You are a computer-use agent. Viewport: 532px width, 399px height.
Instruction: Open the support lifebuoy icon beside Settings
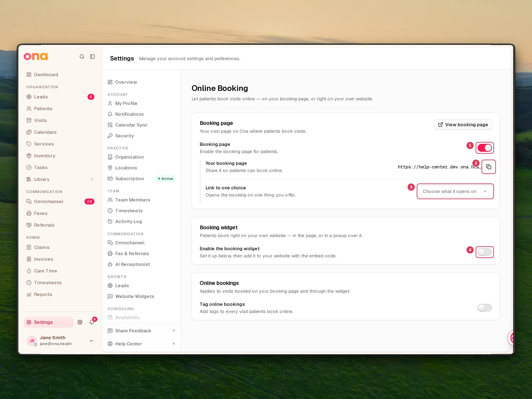click(80, 322)
